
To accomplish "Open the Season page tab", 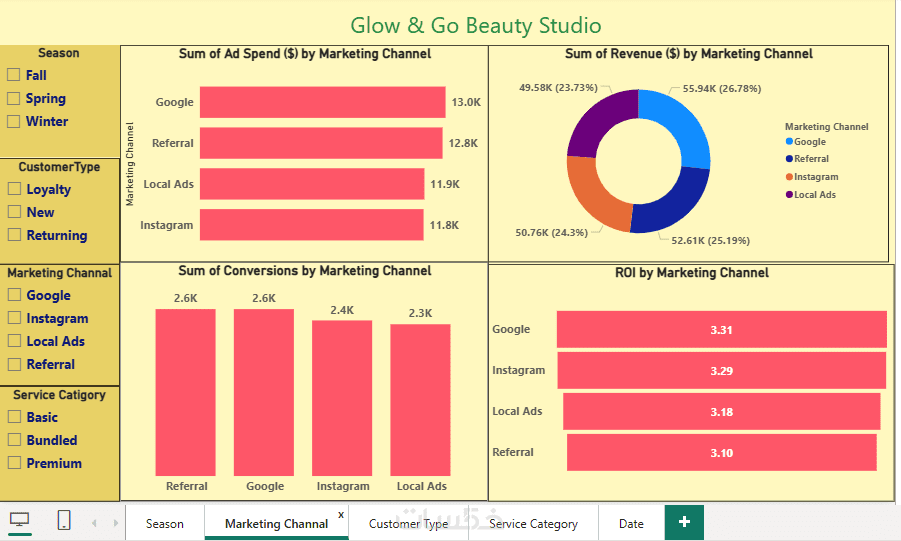I will pyautogui.click(x=165, y=523).
